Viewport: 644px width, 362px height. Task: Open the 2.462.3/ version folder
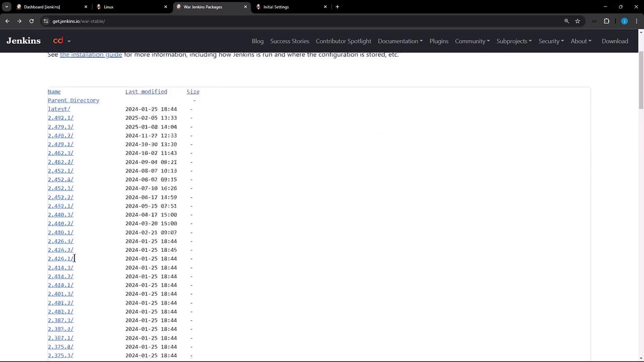[60, 153]
